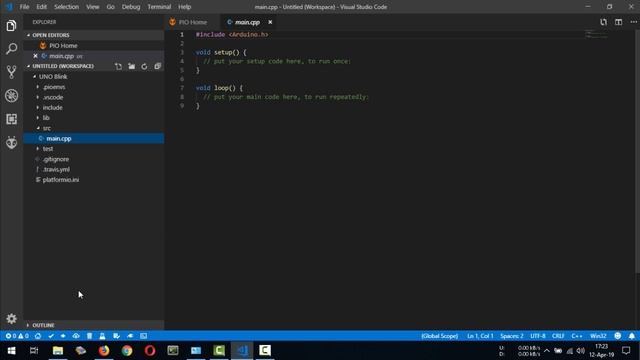Open notifications bell in status bar
Viewport: 640px width, 360px height.
(x=631, y=336)
